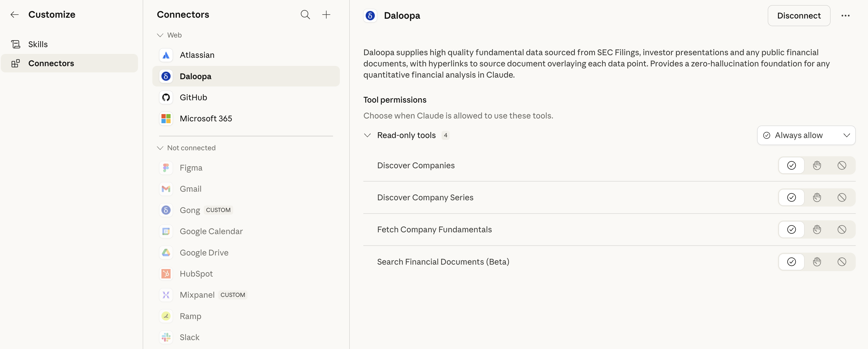Set Discover Companies to needs approval (hand)
Screen dimensions: 868x349
pyautogui.click(x=816, y=166)
